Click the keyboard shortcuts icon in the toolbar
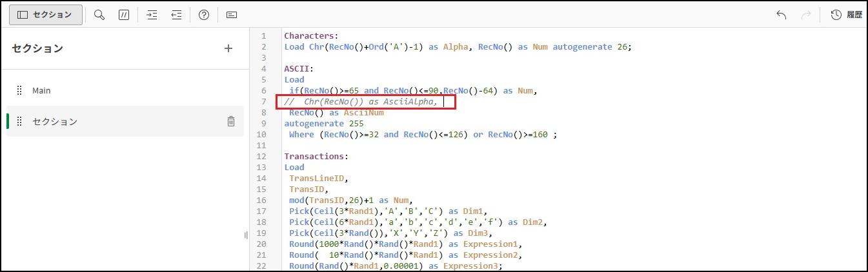868x272 pixels. coord(232,15)
